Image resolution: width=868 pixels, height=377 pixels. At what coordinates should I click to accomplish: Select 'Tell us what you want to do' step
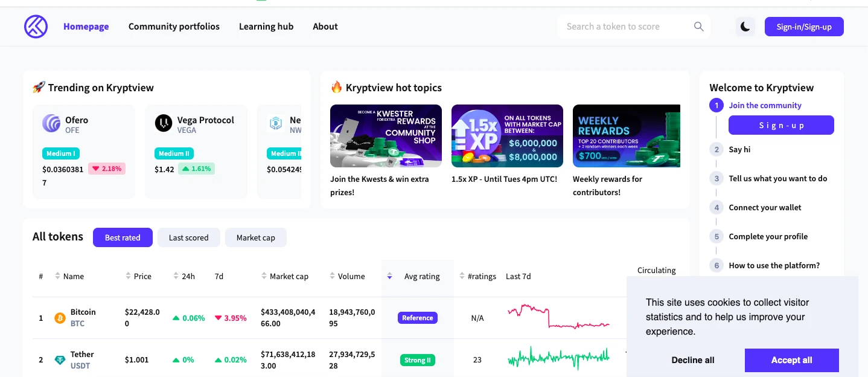778,178
